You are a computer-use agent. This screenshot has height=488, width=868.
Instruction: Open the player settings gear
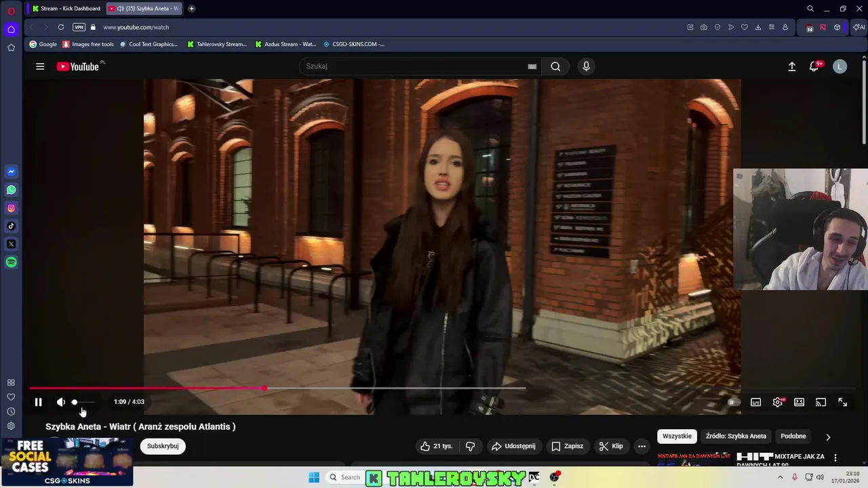[778, 402]
